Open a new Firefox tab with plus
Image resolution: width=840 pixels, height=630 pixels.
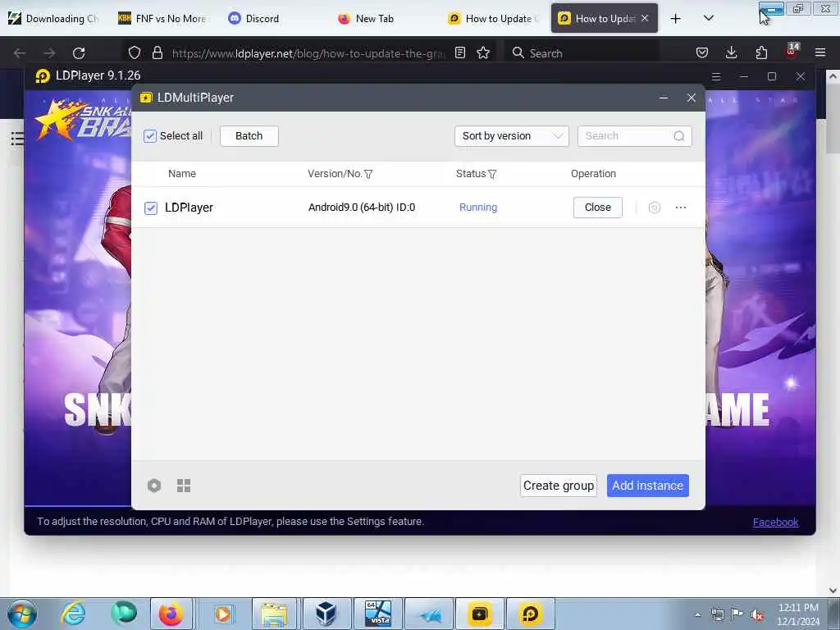click(x=676, y=19)
